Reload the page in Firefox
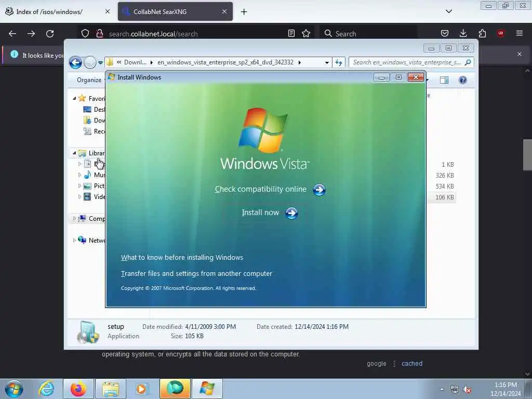Viewport: 532px width, 399px height. click(50, 34)
